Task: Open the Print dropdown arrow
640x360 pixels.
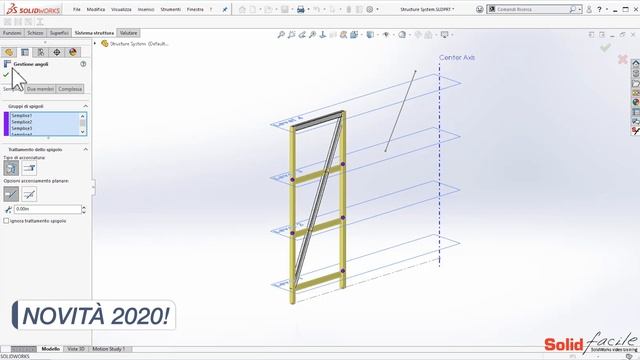Action: (308, 9)
